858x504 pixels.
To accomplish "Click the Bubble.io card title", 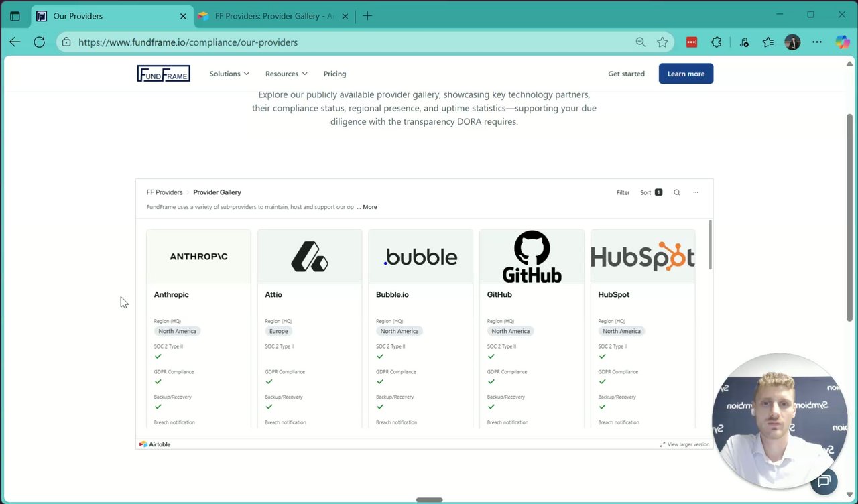I will point(392,294).
